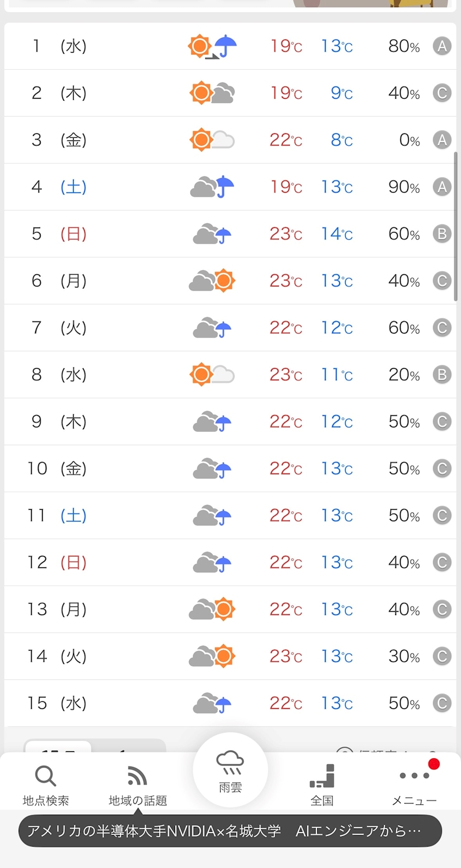Tap the cloud-and-sun icon for day 6

tap(212, 281)
